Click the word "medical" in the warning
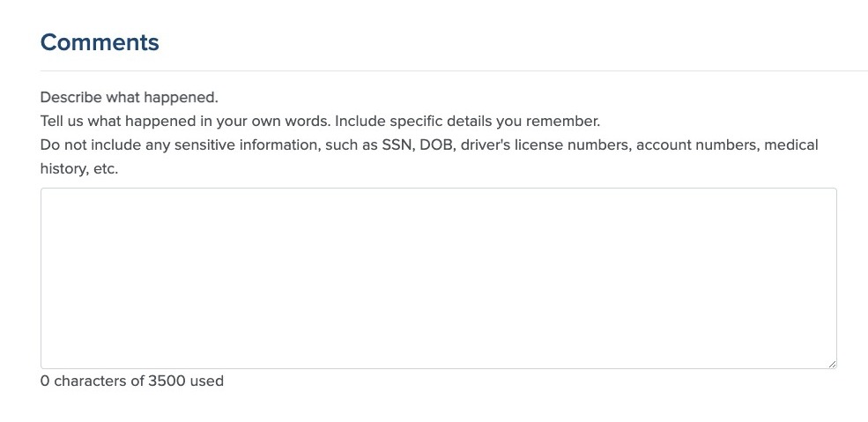 pos(791,144)
